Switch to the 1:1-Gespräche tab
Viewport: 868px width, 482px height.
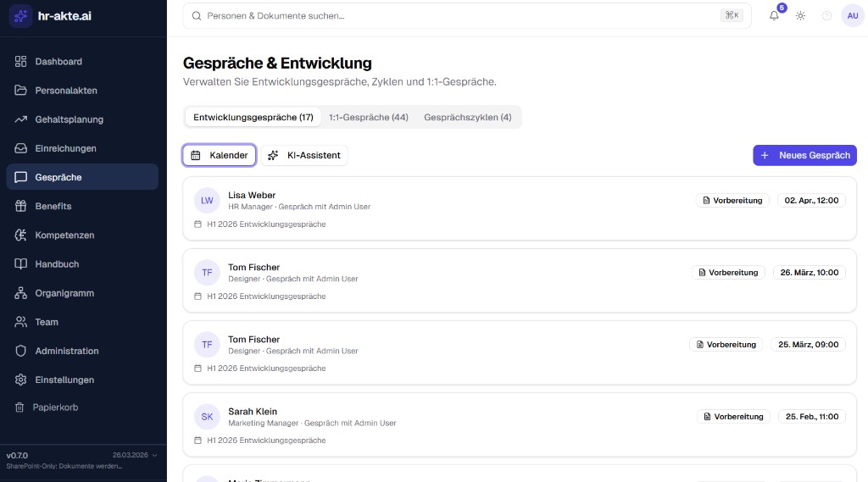point(369,117)
